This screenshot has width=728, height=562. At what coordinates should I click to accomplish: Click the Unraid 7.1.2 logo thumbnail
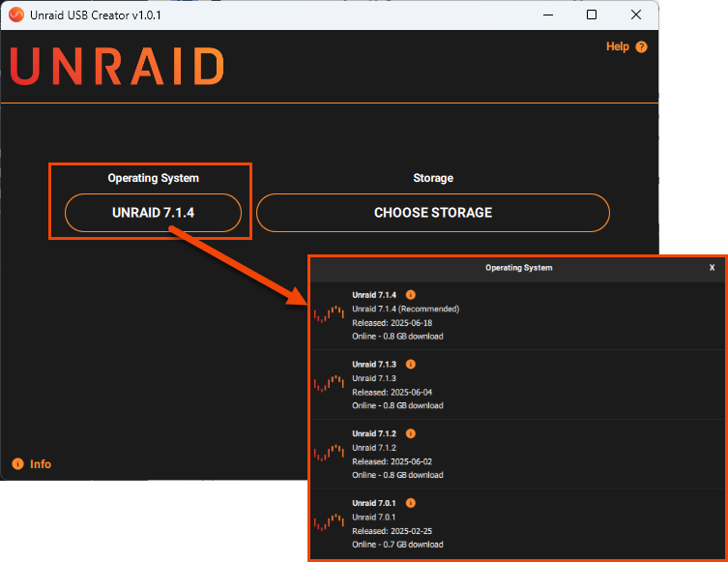click(330, 453)
